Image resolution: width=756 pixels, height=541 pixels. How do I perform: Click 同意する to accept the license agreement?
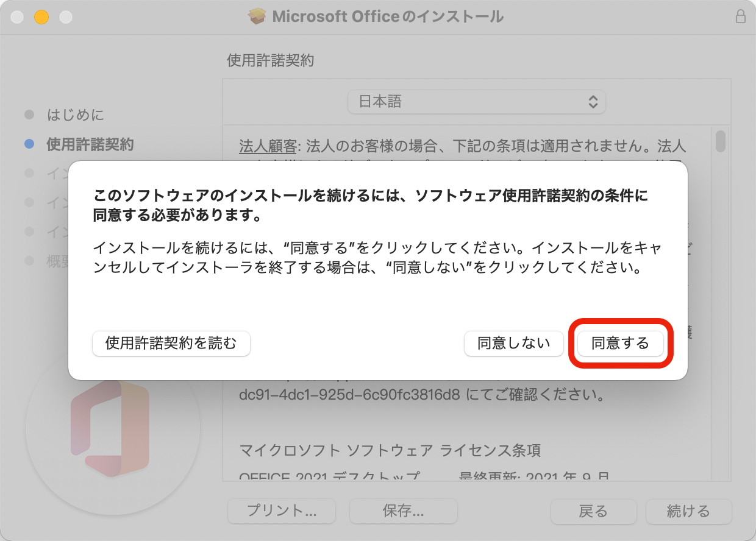pos(620,344)
